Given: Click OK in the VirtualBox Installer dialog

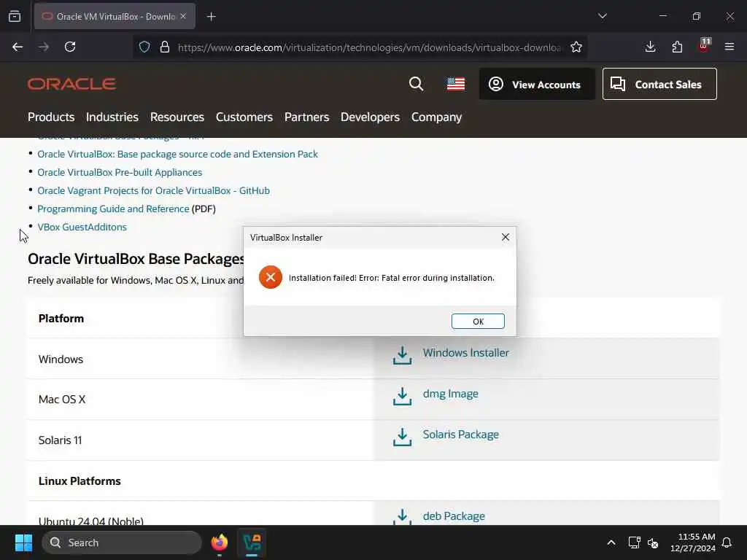Looking at the screenshot, I should [x=478, y=322].
